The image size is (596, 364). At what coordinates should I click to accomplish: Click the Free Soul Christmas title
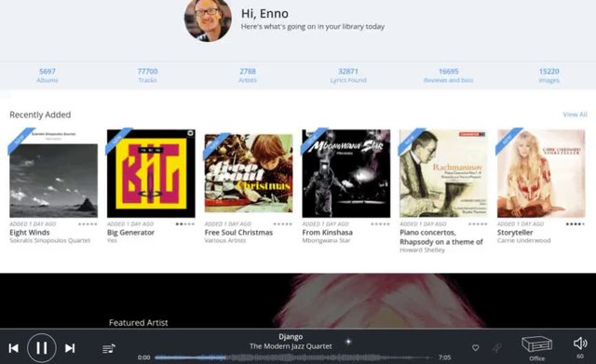[238, 232]
